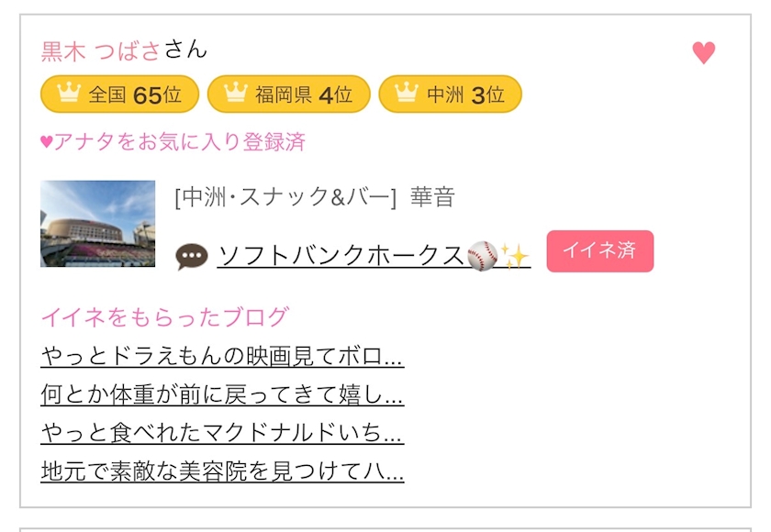Toggle the イイネ済 like button
771x532 pixels.
(x=599, y=251)
